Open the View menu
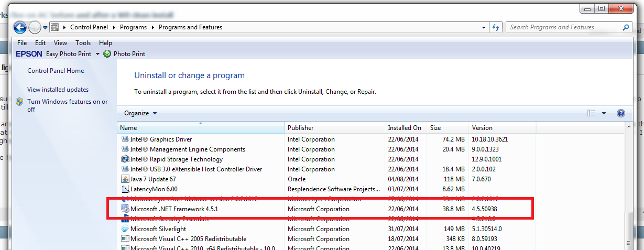 point(60,43)
